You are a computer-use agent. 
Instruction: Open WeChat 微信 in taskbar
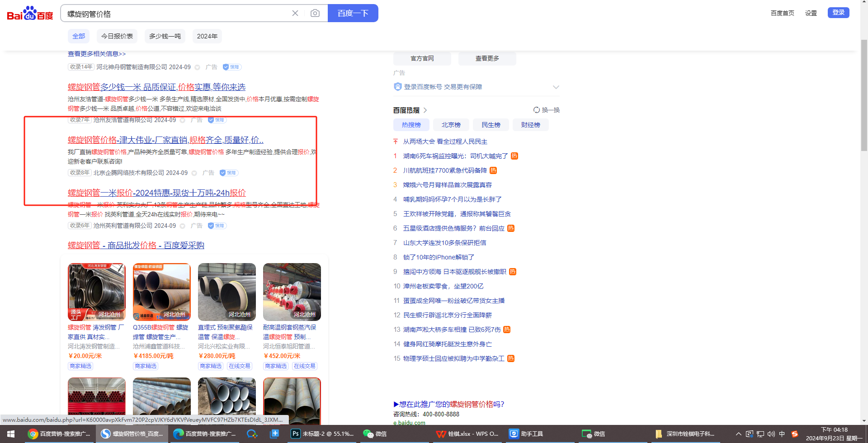[375, 434]
